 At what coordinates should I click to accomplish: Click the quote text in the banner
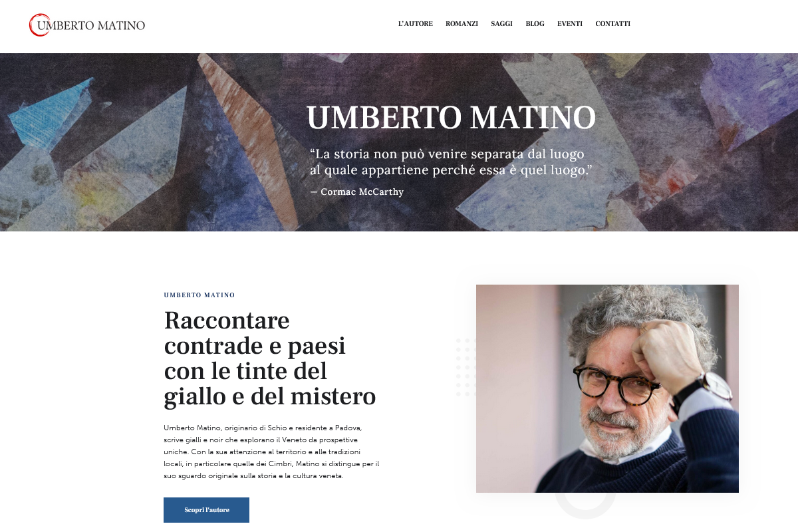click(x=451, y=162)
